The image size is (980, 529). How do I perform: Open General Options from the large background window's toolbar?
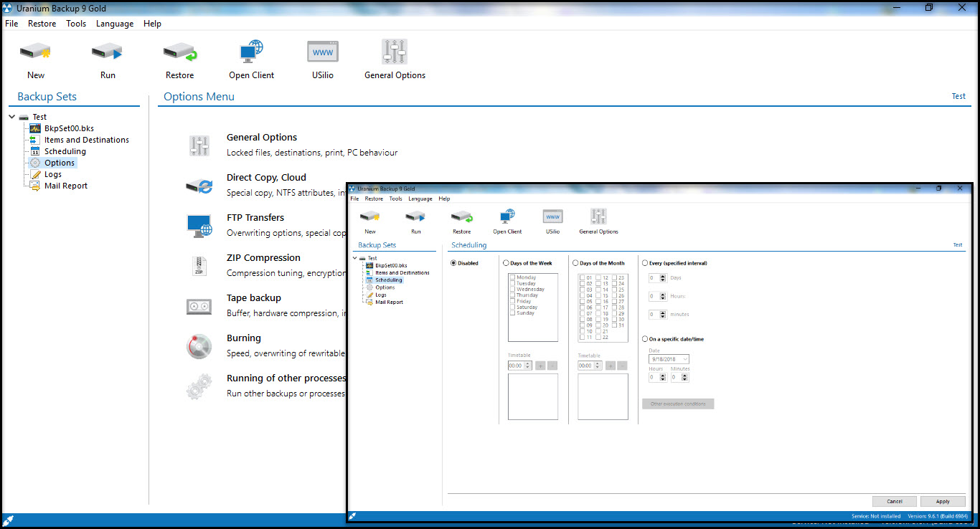coord(395,52)
